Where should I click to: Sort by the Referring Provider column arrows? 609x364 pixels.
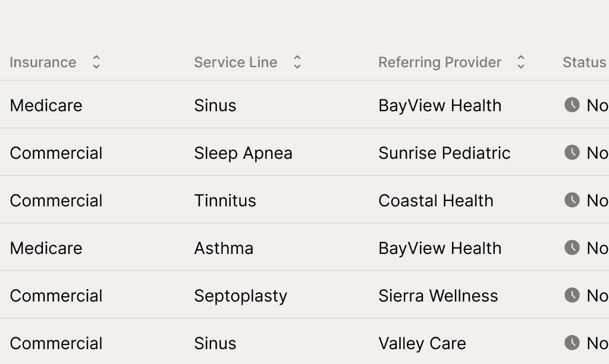[521, 62]
